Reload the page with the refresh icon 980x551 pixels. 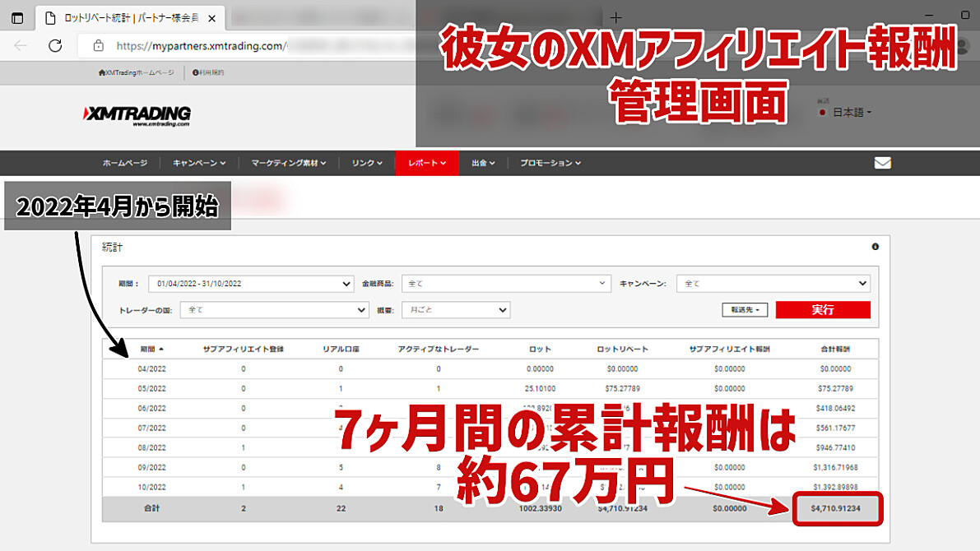click(55, 45)
